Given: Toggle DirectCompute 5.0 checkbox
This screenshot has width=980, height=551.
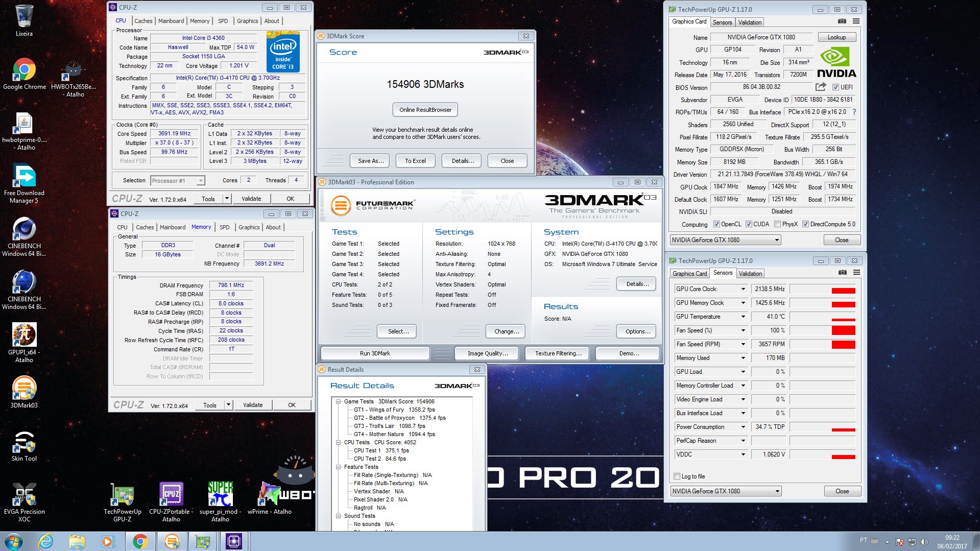Looking at the screenshot, I should tap(805, 224).
